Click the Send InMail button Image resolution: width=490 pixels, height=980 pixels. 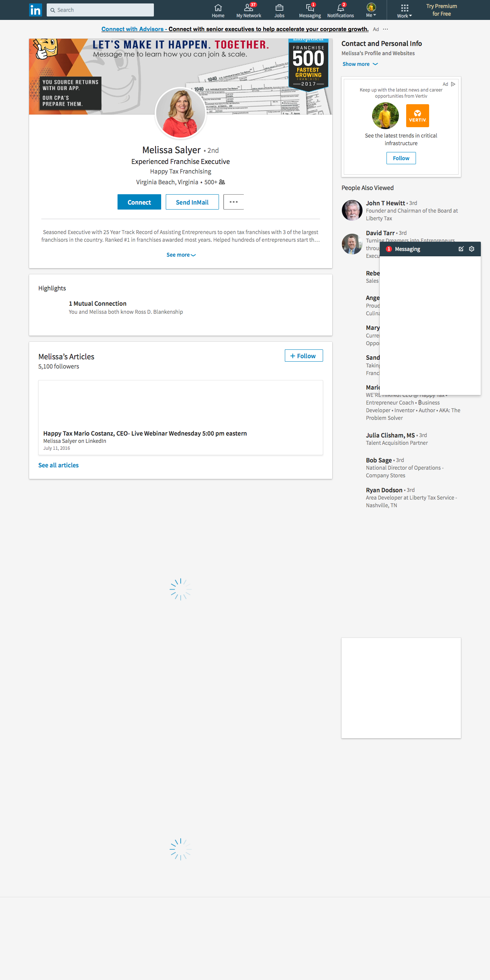tap(192, 202)
